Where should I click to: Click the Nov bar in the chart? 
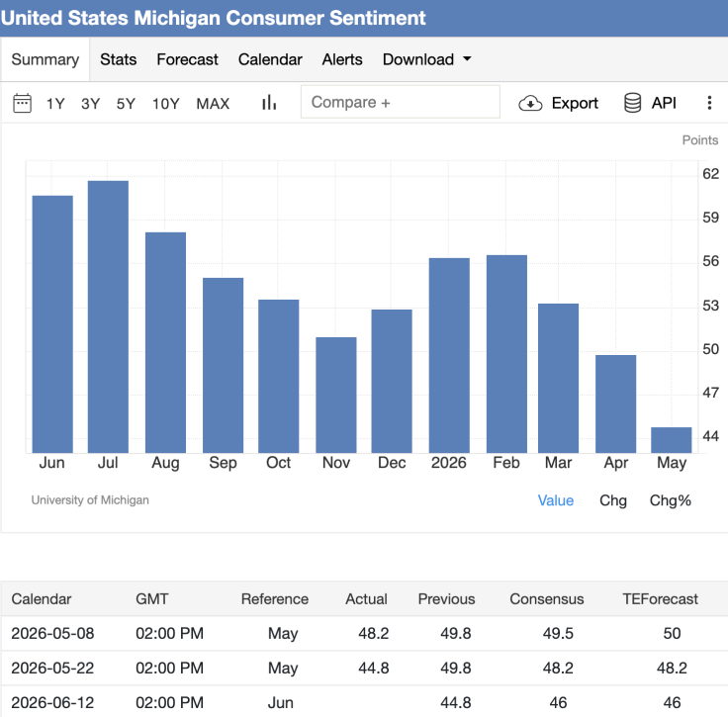tap(336, 395)
